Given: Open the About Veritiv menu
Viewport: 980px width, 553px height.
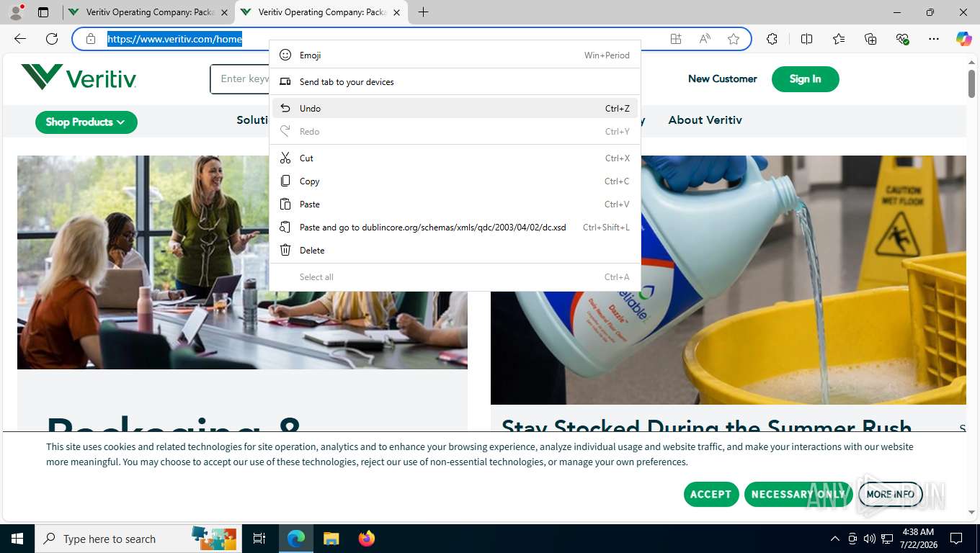Looking at the screenshot, I should click(705, 120).
